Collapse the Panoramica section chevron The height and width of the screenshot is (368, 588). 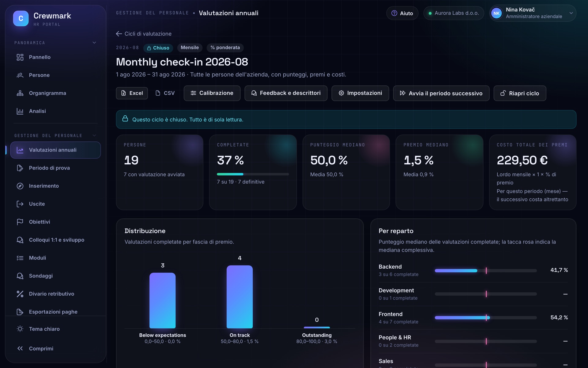click(x=94, y=43)
